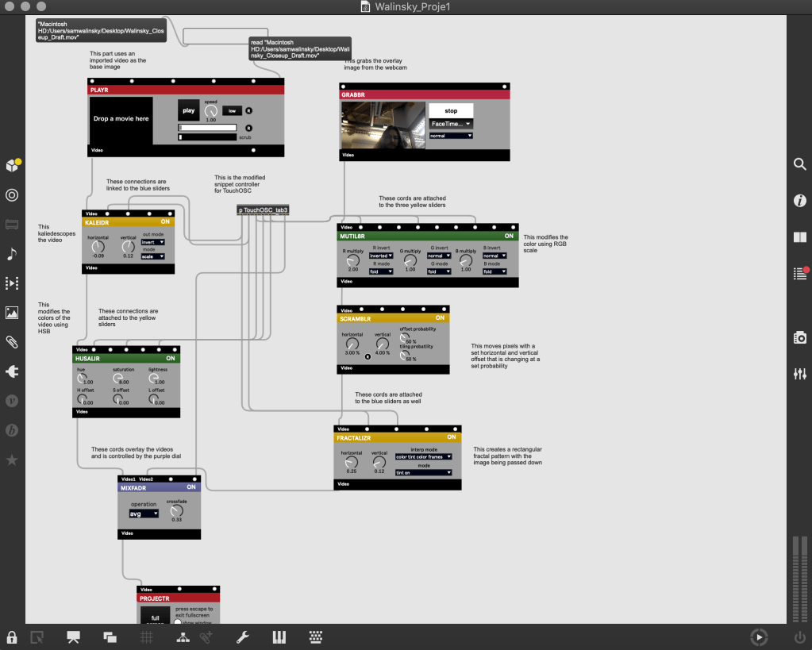The height and width of the screenshot is (650, 812).
Task: Lock the patcher with the padlock icon
Action: 12,637
